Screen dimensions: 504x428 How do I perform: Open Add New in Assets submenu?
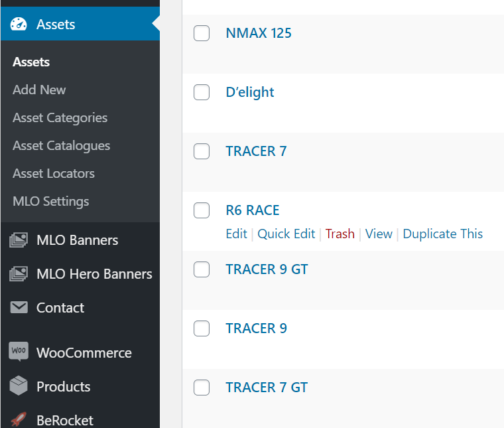pyautogui.click(x=39, y=90)
